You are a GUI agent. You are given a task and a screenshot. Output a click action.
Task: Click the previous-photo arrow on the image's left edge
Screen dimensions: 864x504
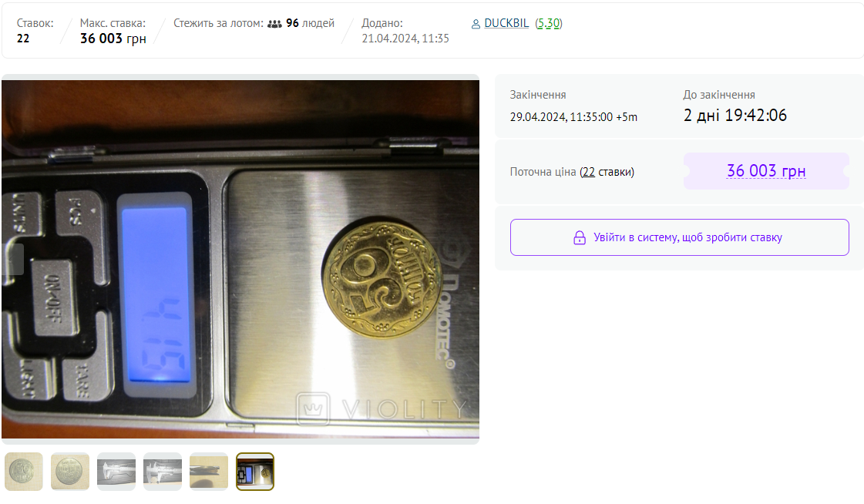(12, 259)
